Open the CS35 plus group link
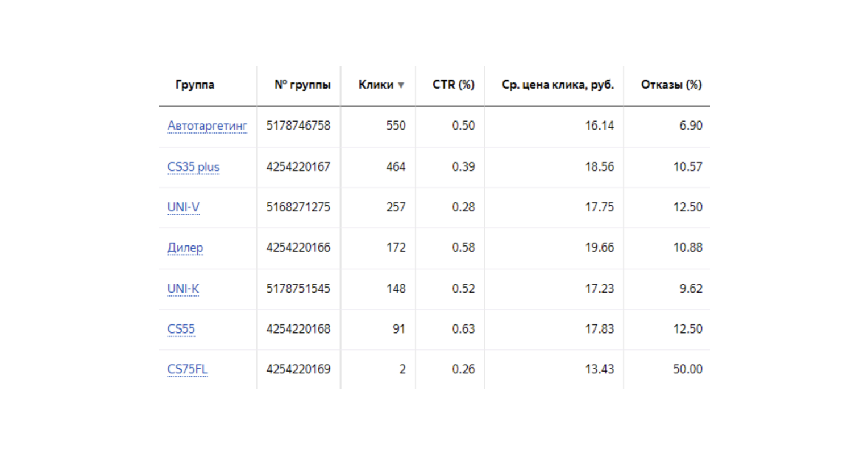The width and height of the screenshot is (868, 454). (x=193, y=167)
